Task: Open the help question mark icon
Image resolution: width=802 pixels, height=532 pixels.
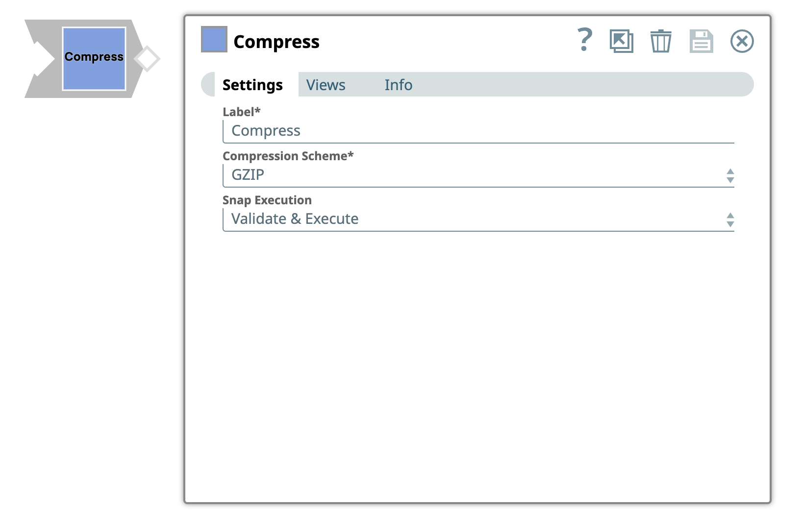Action: (x=584, y=40)
